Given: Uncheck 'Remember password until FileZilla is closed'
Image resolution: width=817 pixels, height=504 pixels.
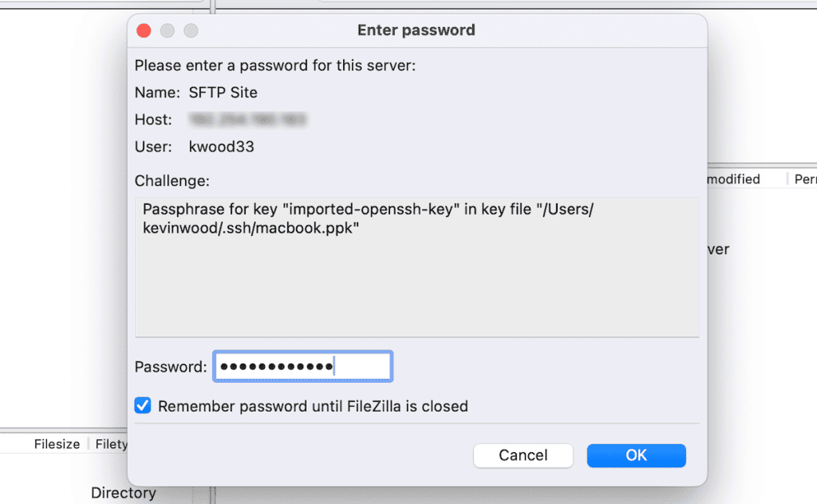Looking at the screenshot, I should pos(142,406).
